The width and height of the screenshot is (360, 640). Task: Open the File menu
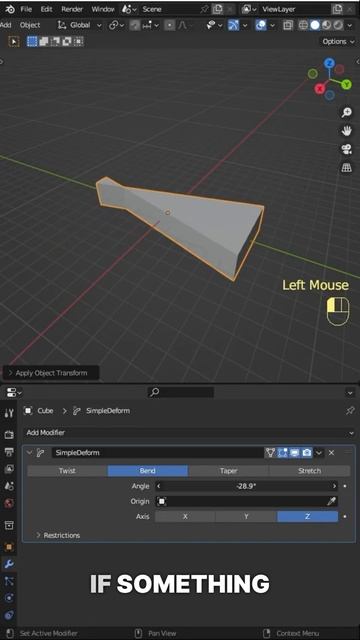[26, 9]
